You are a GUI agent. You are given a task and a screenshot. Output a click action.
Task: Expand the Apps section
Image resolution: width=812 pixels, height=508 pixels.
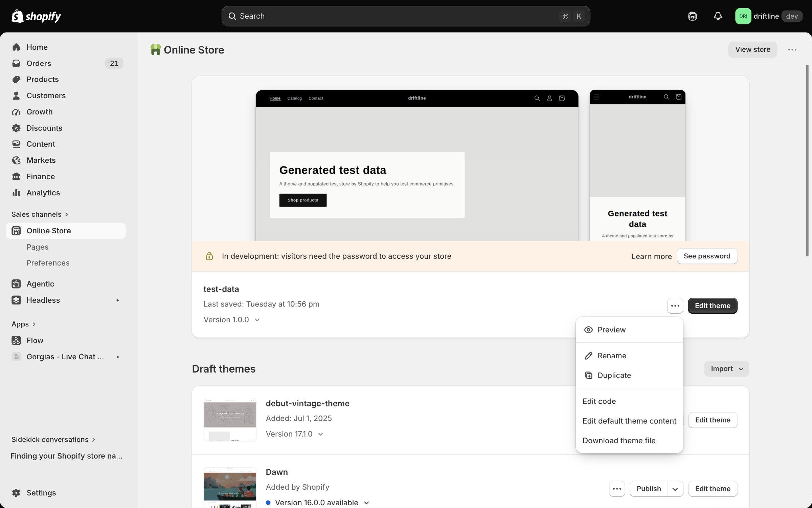pyautogui.click(x=23, y=324)
